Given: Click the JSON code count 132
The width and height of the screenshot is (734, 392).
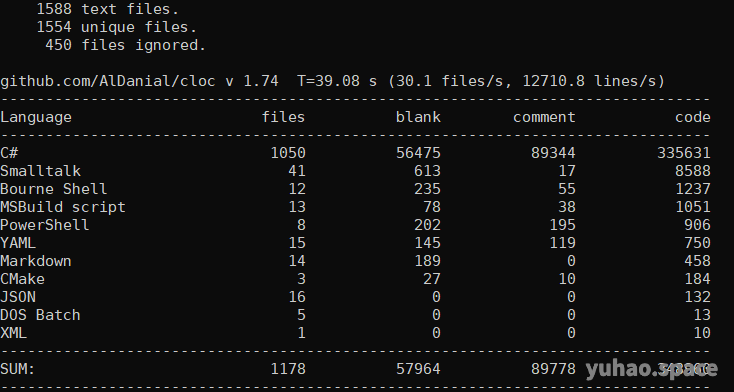Looking at the screenshot, I should click(697, 297).
